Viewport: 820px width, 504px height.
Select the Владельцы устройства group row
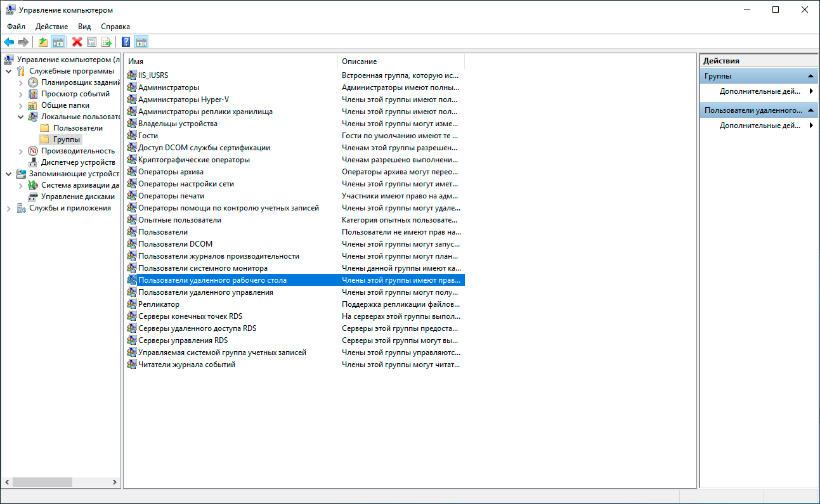pos(295,124)
